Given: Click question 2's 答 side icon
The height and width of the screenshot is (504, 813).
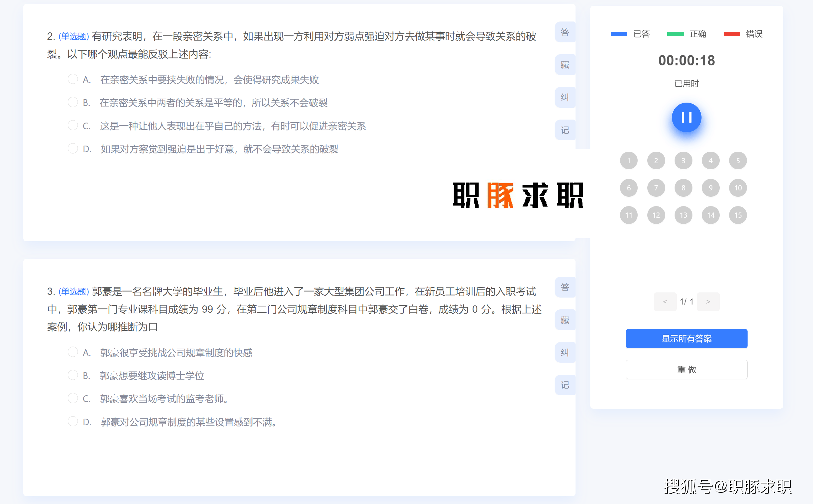Looking at the screenshot, I should (565, 32).
